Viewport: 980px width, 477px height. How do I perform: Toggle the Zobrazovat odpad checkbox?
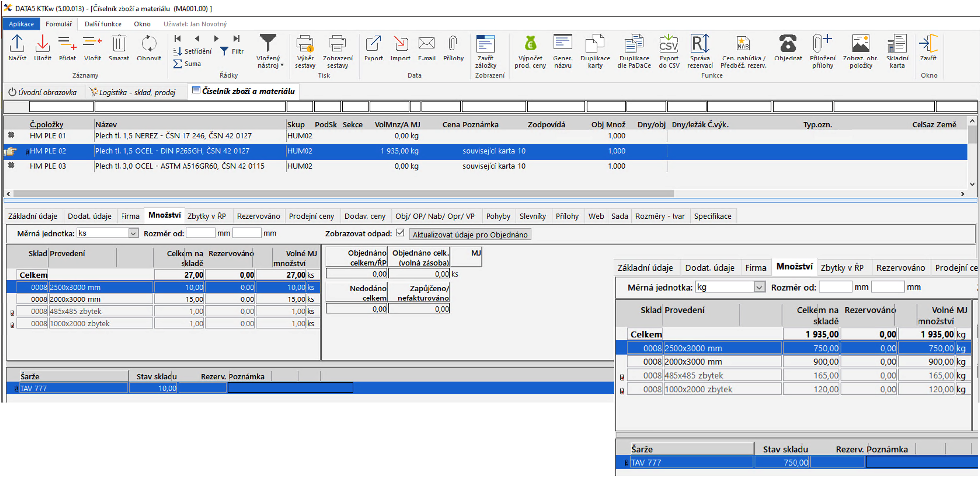[x=400, y=233]
